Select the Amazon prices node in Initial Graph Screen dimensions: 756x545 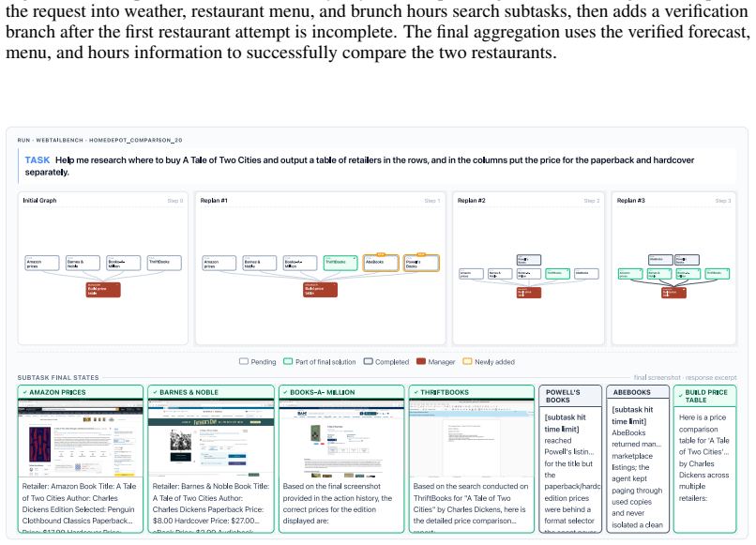point(42,263)
